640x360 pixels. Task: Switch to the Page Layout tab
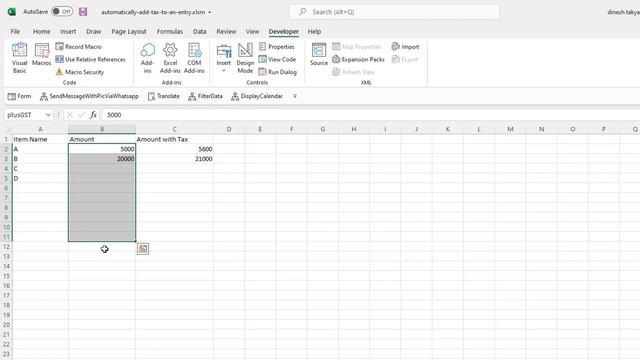pyautogui.click(x=129, y=31)
